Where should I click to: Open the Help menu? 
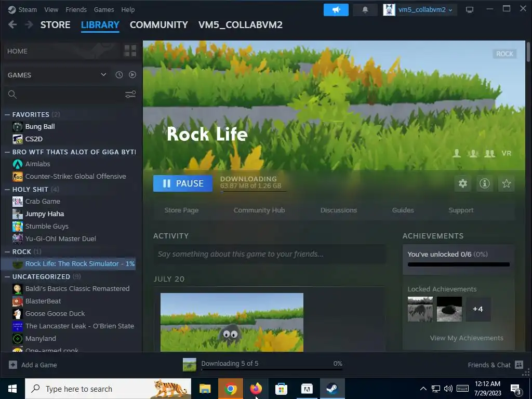tap(128, 10)
